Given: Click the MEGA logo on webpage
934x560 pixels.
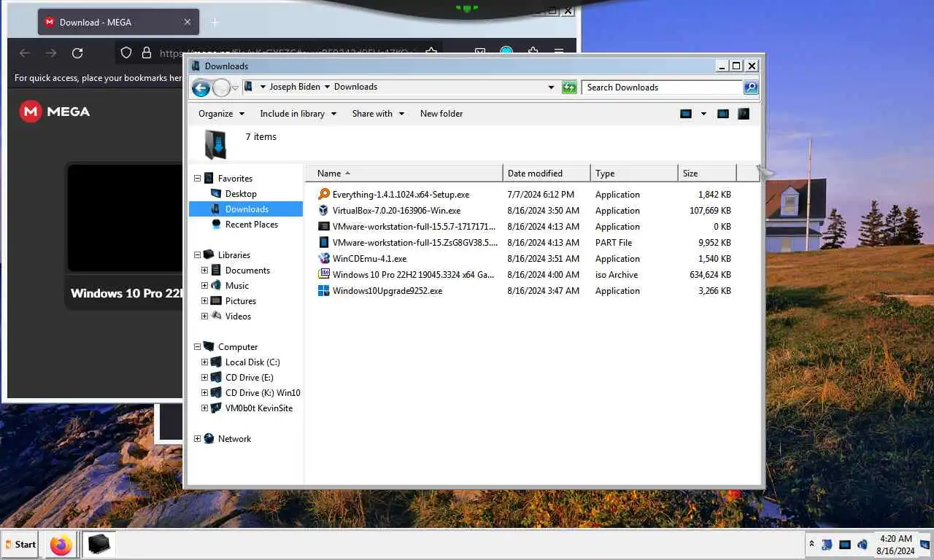Looking at the screenshot, I should 55,112.
